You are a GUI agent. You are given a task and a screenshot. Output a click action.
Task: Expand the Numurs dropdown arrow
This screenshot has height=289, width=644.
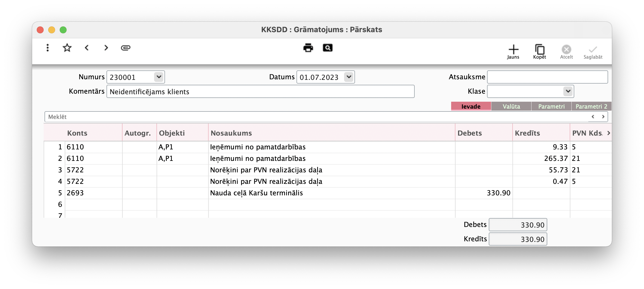coord(159,77)
